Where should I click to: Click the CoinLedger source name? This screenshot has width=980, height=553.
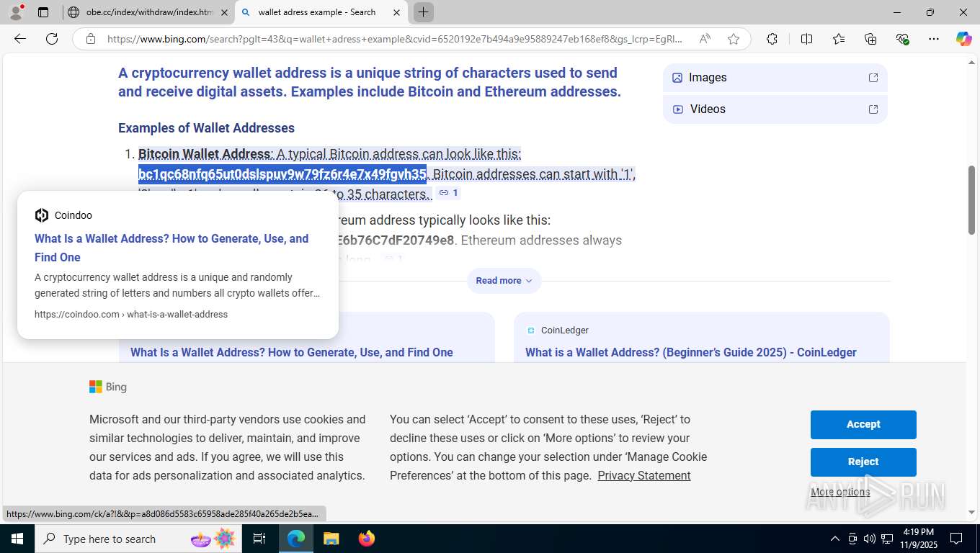tap(565, 330)
